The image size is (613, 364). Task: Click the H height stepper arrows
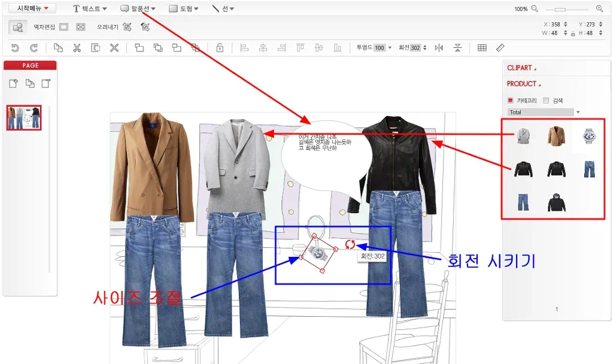coord(600,34)
